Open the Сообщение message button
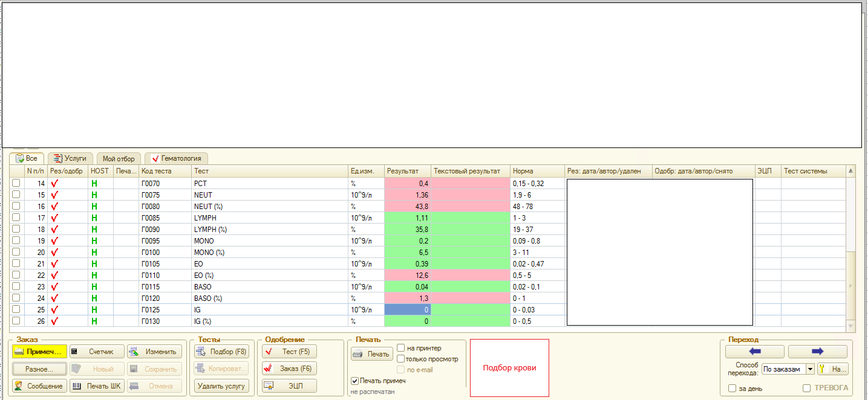The image size is (868, 400). pos(39,386)
